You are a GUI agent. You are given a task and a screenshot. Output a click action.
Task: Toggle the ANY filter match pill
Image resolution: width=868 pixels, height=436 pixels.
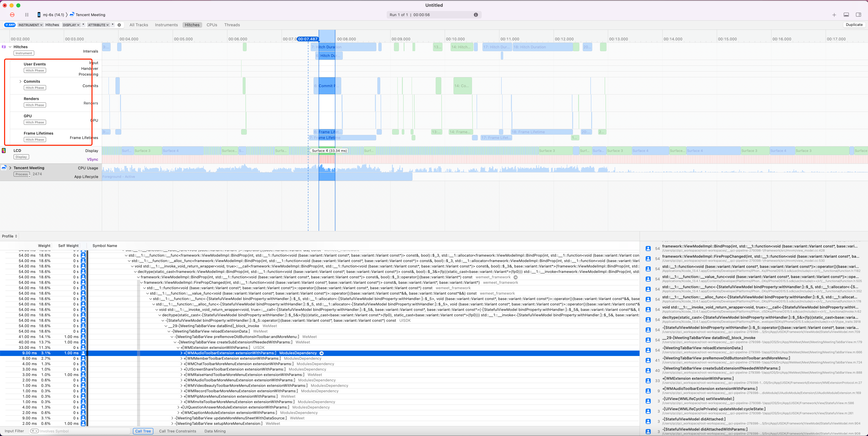coord(10,25)
